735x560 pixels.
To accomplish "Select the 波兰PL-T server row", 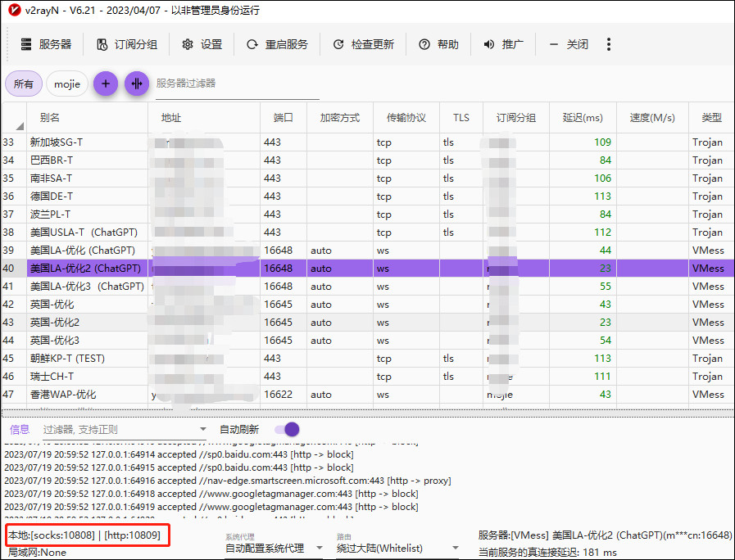I will 368,214.
